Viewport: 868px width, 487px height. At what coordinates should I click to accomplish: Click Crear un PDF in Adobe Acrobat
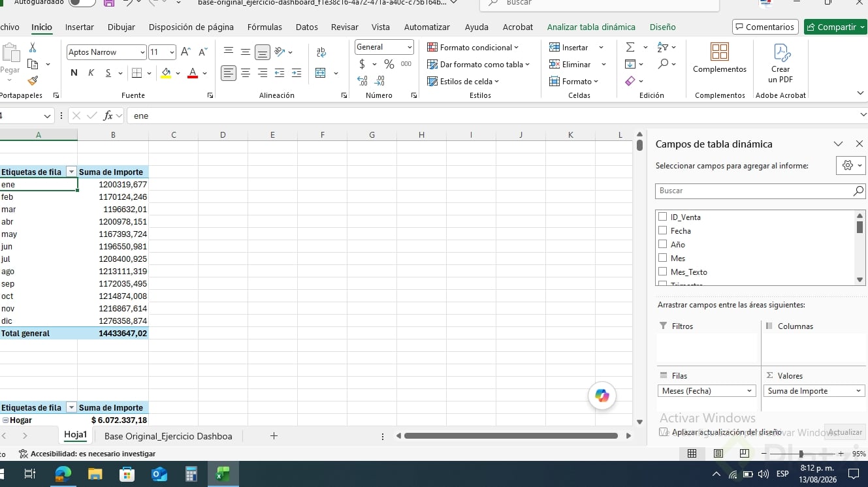[x=780, y=63]
